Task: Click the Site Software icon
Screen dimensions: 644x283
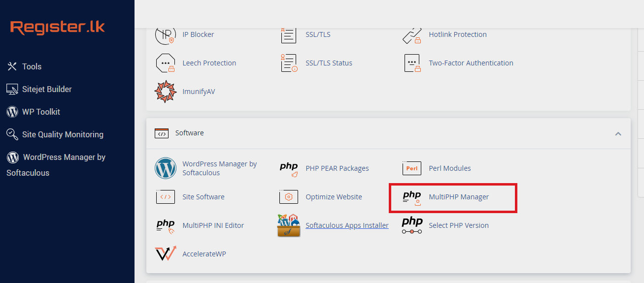Action: [x=165, y=197]
